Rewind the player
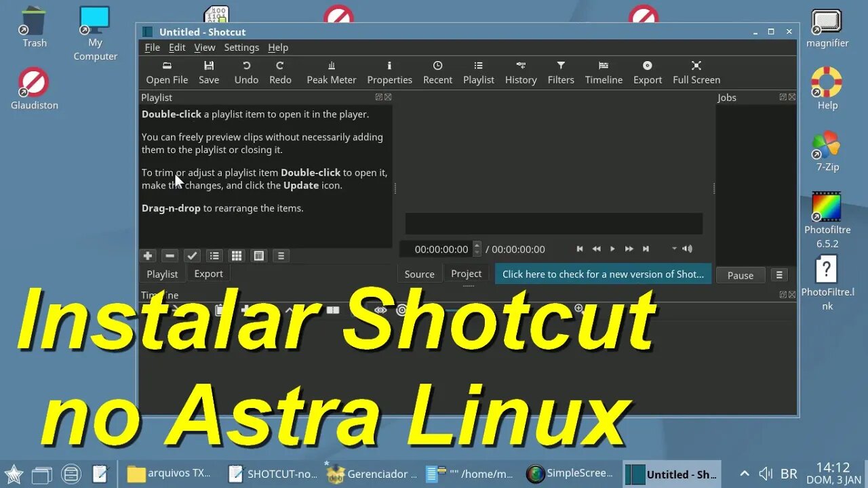 [596, 249]
